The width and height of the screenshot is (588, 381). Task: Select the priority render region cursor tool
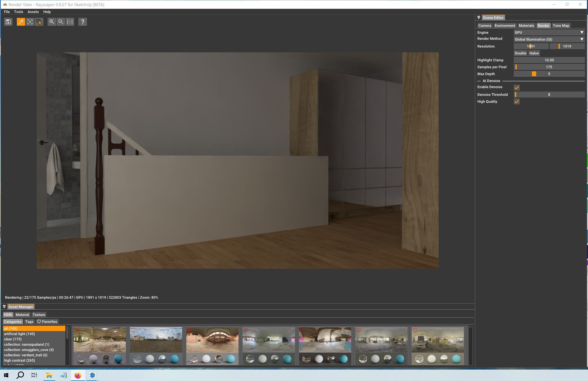[39, 22]
